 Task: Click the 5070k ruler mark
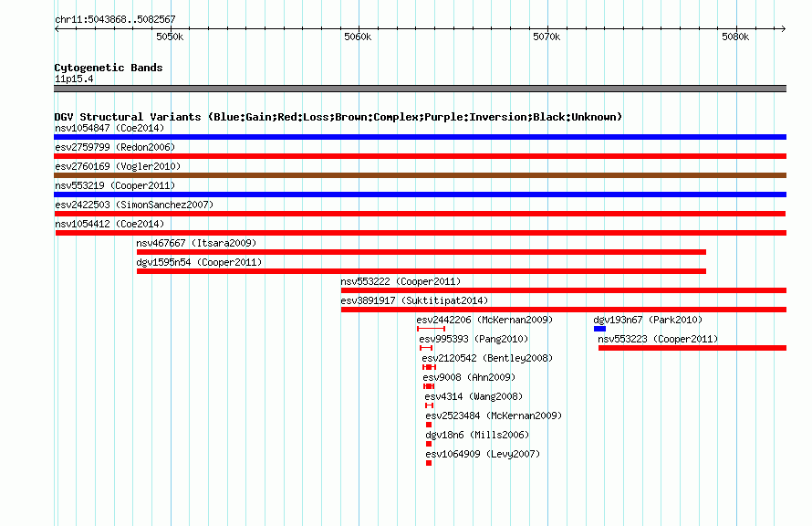[x=547, y=37]
